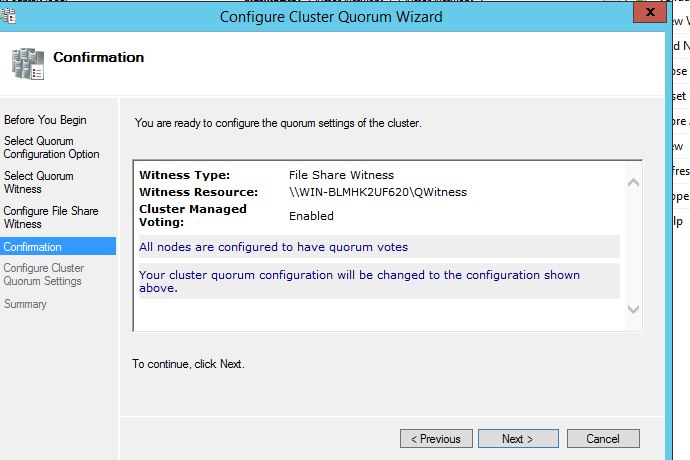Image resolution: width=690 pixels, height=460 pixels.
Task: Click the Summary step in sidebar
Action: [25, 304]
